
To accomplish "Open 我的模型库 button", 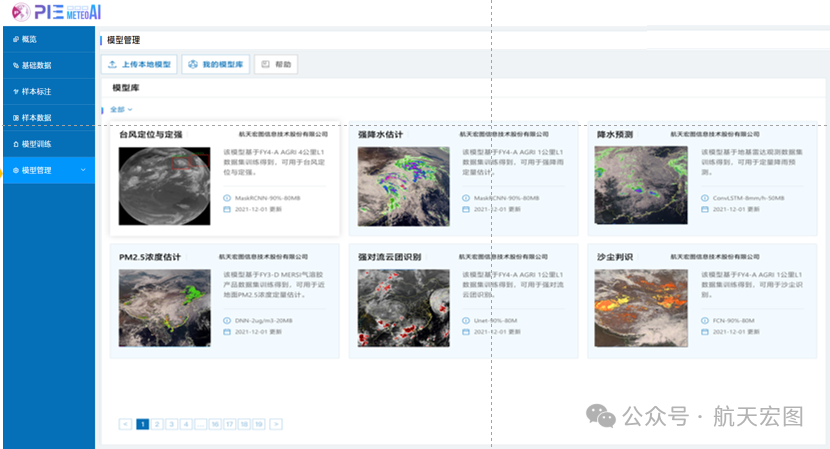I will click(215, 64).
